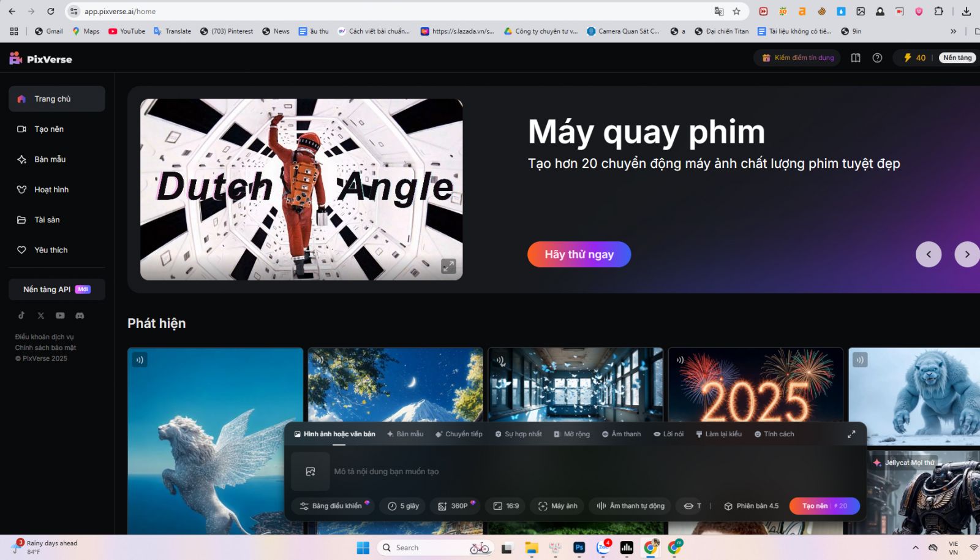Enlarge the Dutch Angle preview video
The height and width of the screenshot is (560, 980).
click(x=448, y=266)
